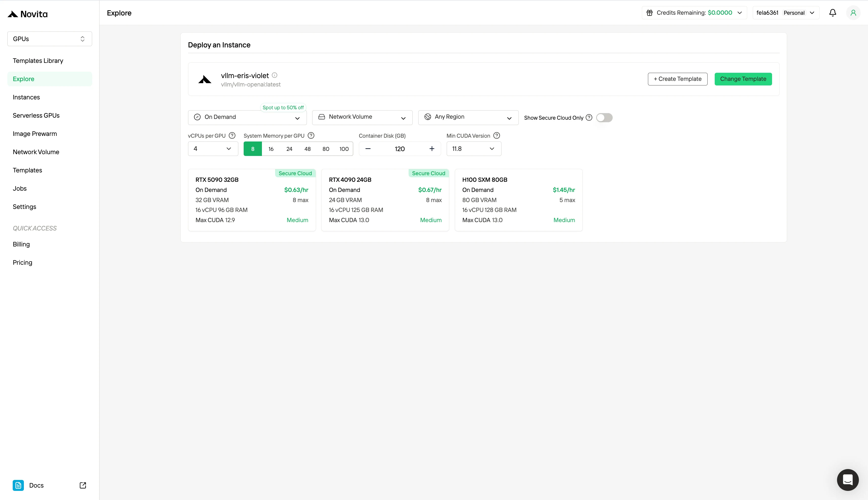The image size is (868, 500).
Task: Click the $0.67/hr price text
Action: [430, 190]
